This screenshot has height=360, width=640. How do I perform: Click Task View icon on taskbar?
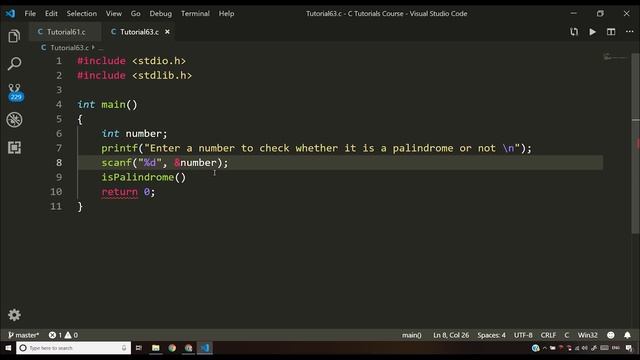(139, 348)
